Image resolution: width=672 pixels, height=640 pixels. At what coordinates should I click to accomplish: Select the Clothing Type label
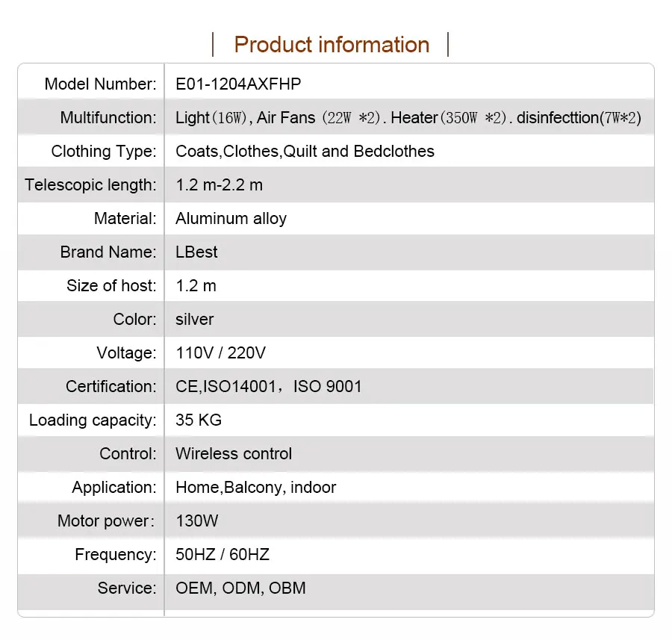[104, 152]
